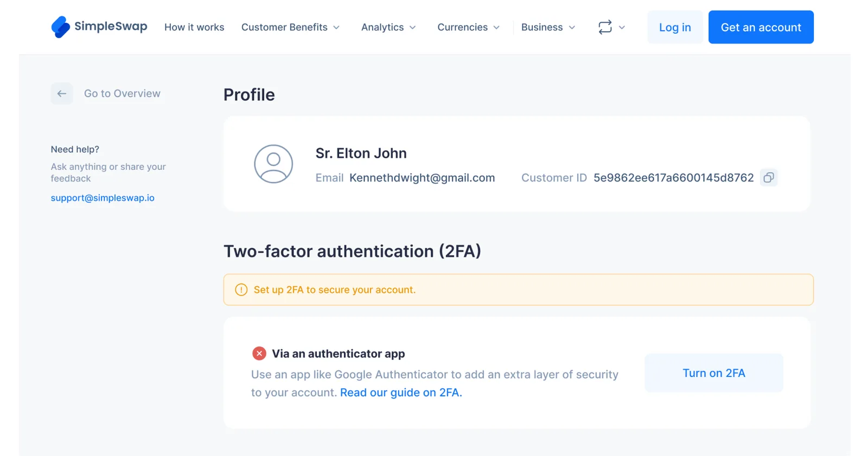Viewport: 868px width, 456px height.
Task: Click Get an account button
Action: tap(761, 27)
